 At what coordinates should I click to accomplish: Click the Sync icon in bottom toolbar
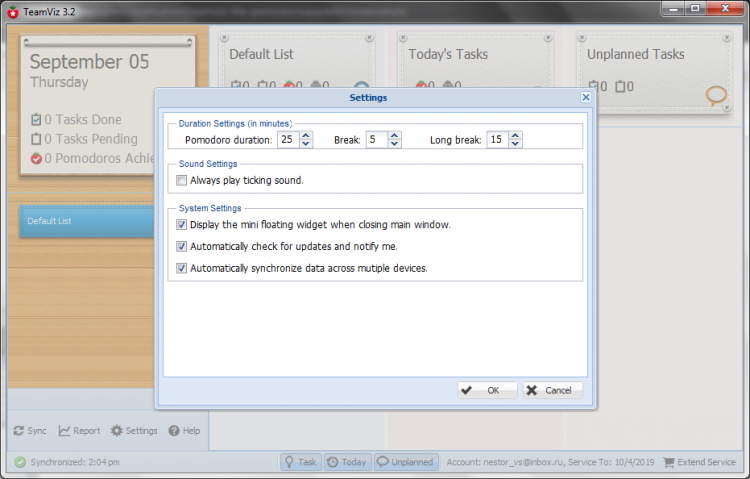tap(19, 431)
